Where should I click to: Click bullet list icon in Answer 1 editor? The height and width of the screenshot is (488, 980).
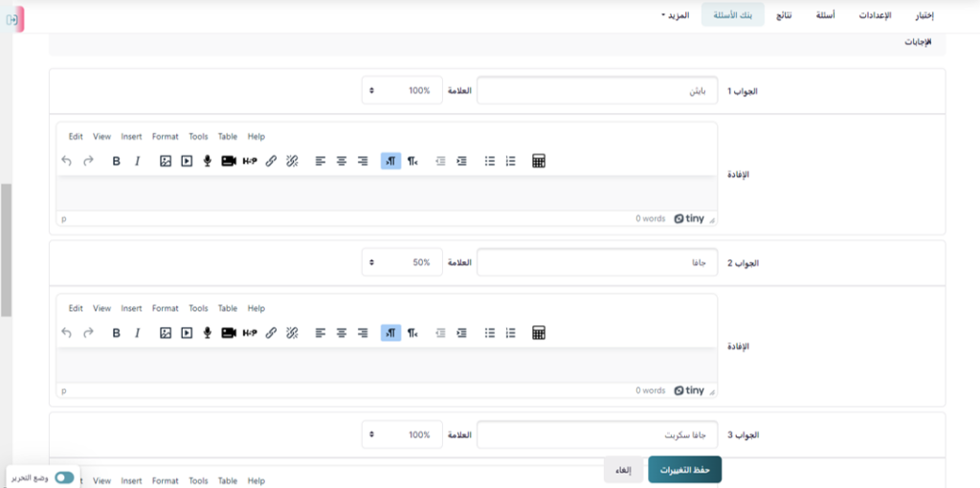pos(490,162)
